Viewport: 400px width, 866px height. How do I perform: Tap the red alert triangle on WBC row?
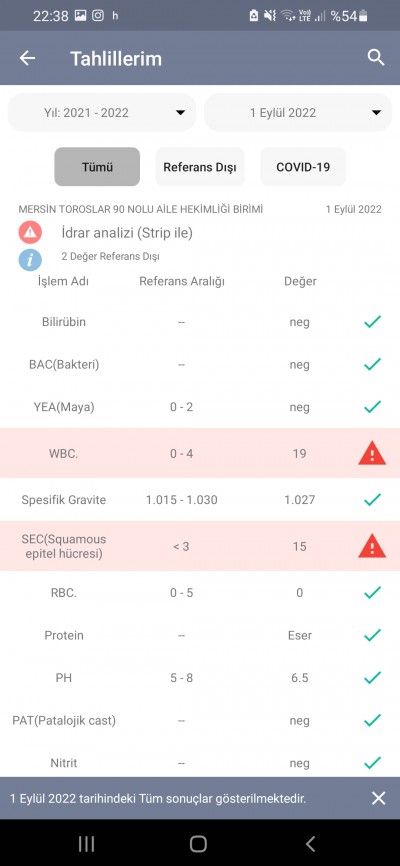[372, 453]
